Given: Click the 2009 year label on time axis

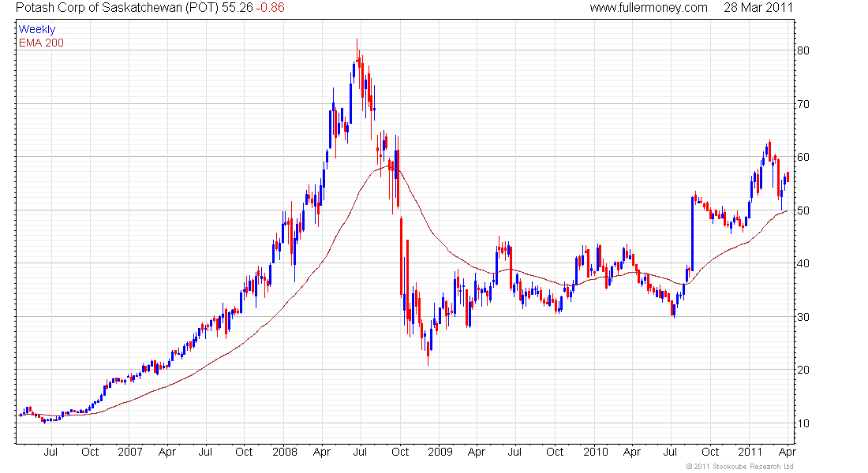Looking at the screenshot, I should pyautogui.click(x=440, y=452).
